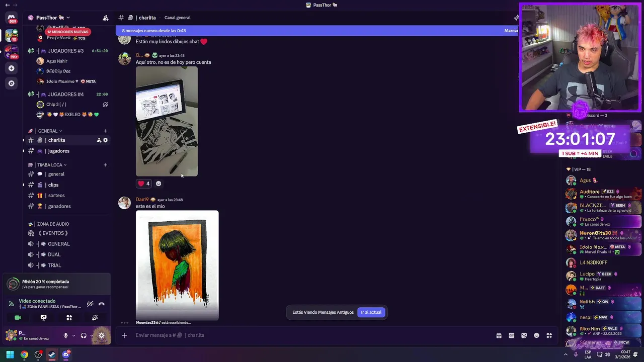
Task: Open JUGADORES #4 voice channel
Action: (66, 95)
